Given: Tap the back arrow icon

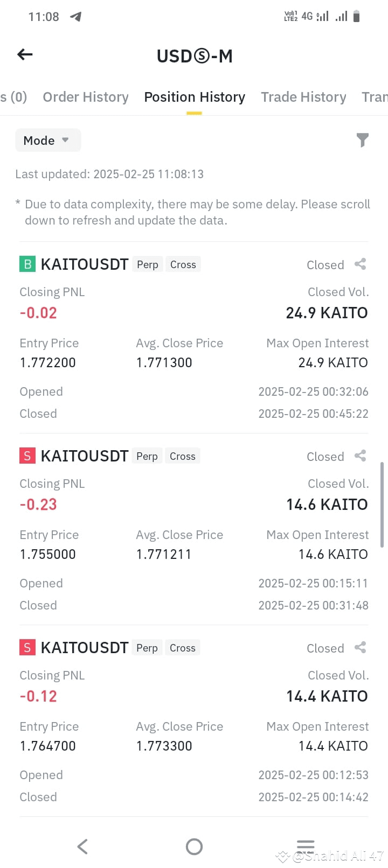Looking at the screenshot, I should 25,54.
